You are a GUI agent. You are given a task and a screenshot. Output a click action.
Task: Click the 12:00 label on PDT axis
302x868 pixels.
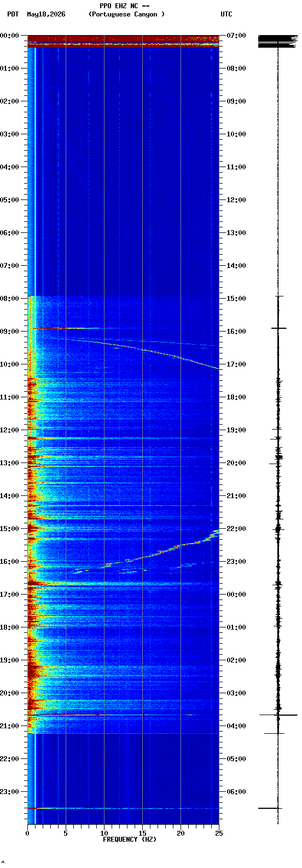pyautogui.click(x=9, y=430)
